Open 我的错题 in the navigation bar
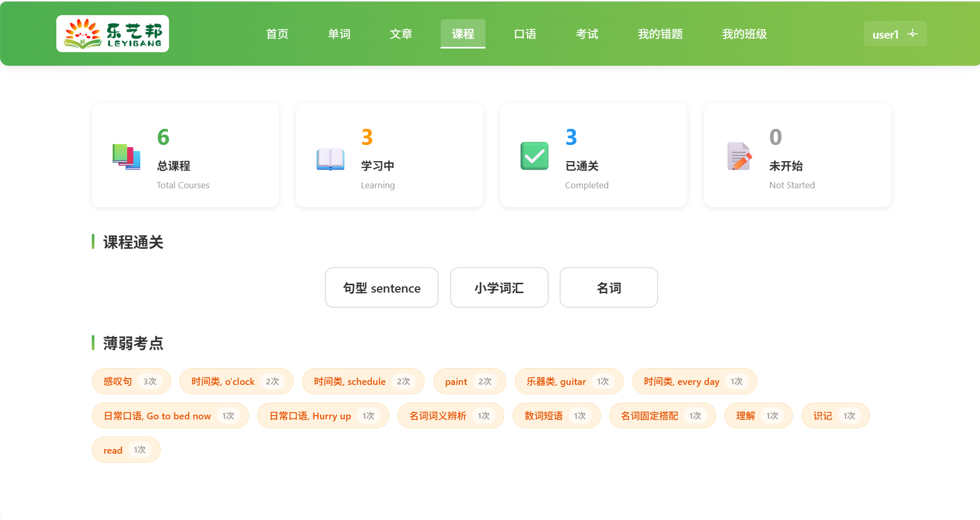980x520 pixels. [660, 34]
